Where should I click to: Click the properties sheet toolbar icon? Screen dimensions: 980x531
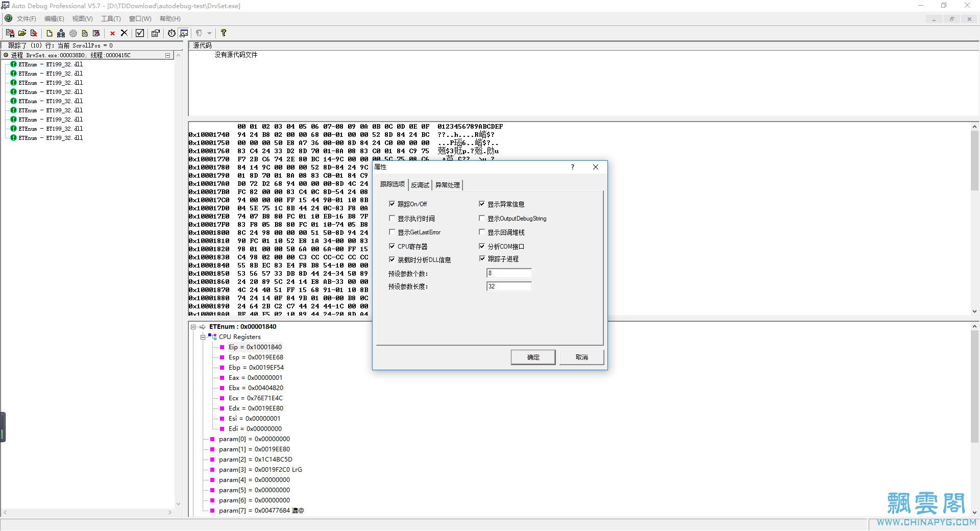(156, 33)
